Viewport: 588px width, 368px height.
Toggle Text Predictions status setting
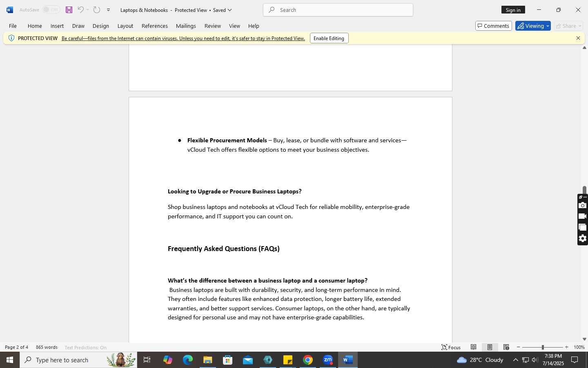(85, 348)
